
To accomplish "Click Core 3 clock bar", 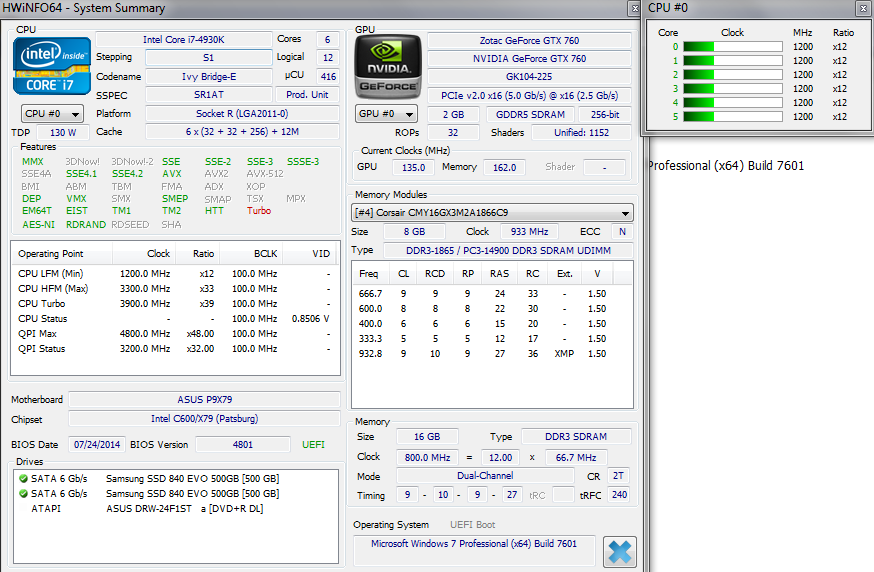I will pyautogui.click(x=733, y=89).
